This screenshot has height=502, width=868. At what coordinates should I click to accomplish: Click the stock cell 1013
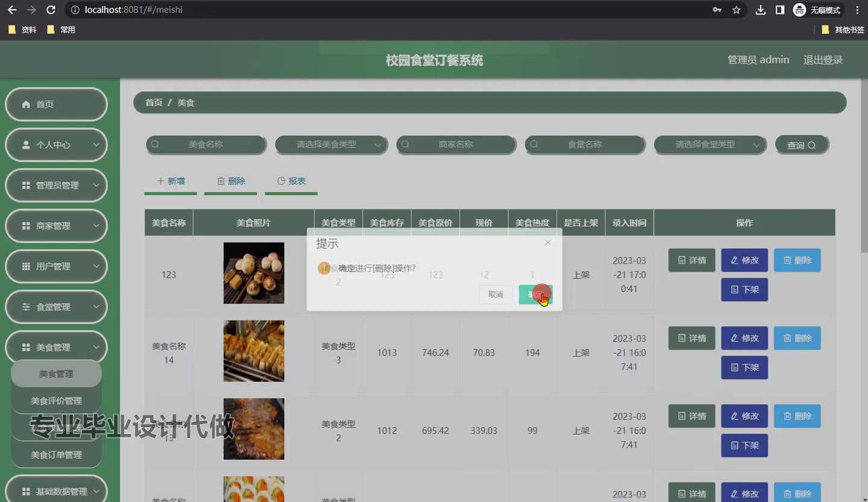pyautogui.click(x=387, y=352)
